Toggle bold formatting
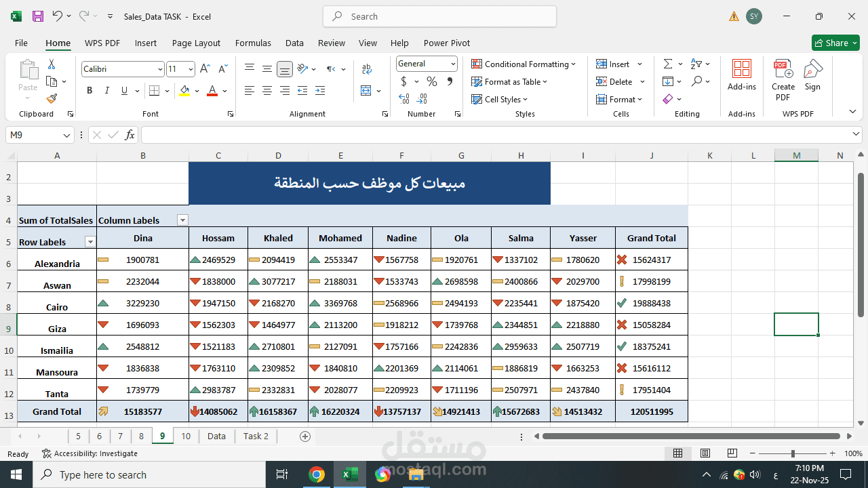 coord(90,90)
